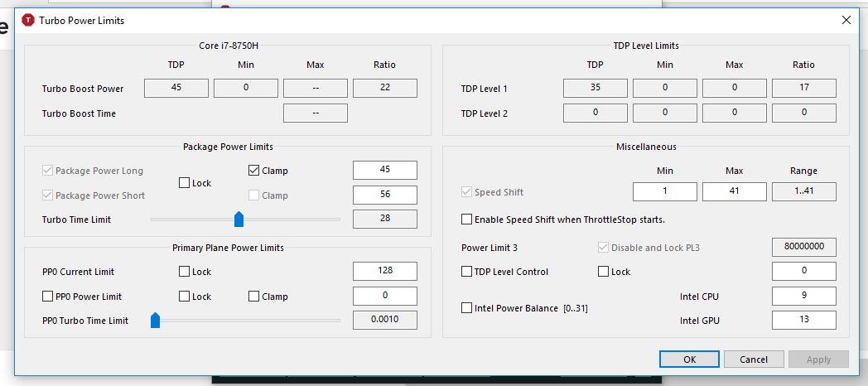Click the Cancel button
Image resolution: width=868 pixels, height=386 pixels.
pos(754,359)
